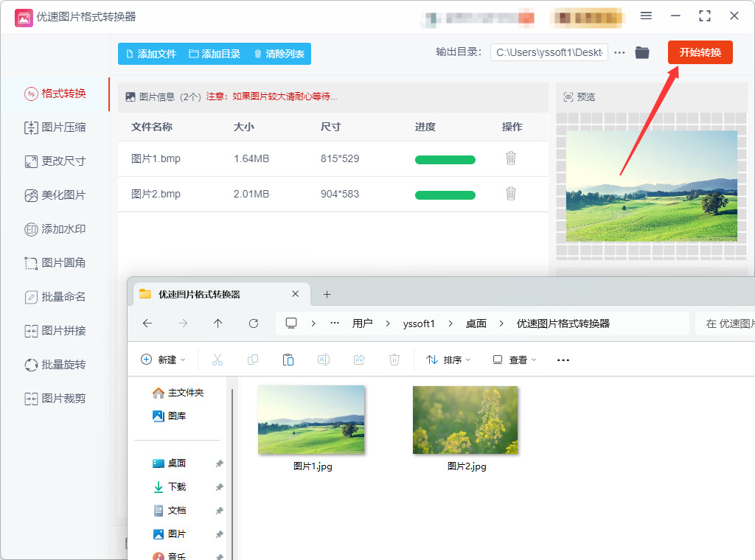Screen dimensions: 755x560
Task: Expand the chevron after yssoft1 in address bar
Action: tap(450, 323)
